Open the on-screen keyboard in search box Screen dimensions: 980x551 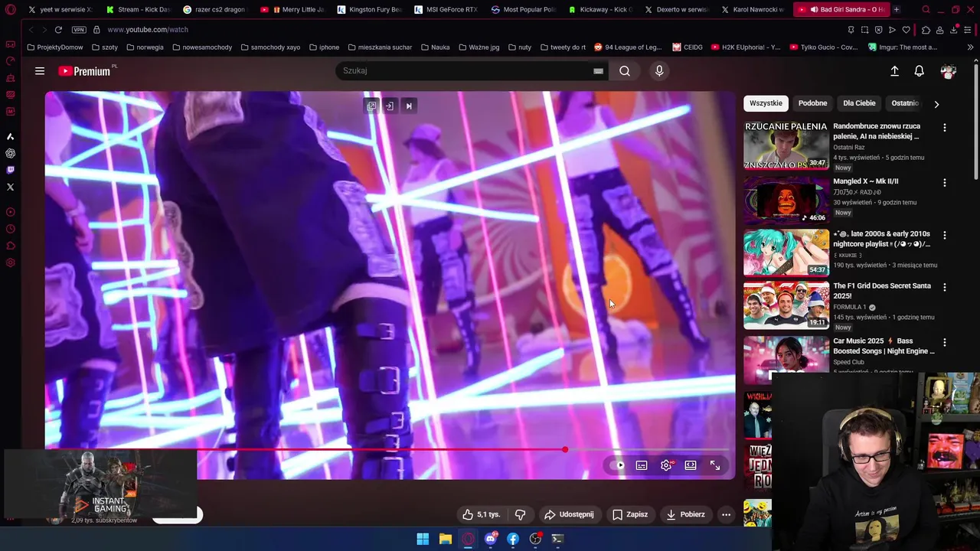[x=598, y=71]
